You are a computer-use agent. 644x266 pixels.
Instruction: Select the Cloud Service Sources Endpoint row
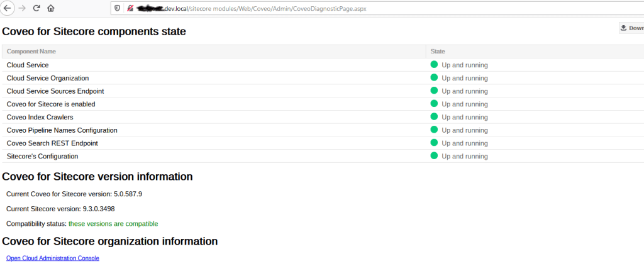click(55, 91)
